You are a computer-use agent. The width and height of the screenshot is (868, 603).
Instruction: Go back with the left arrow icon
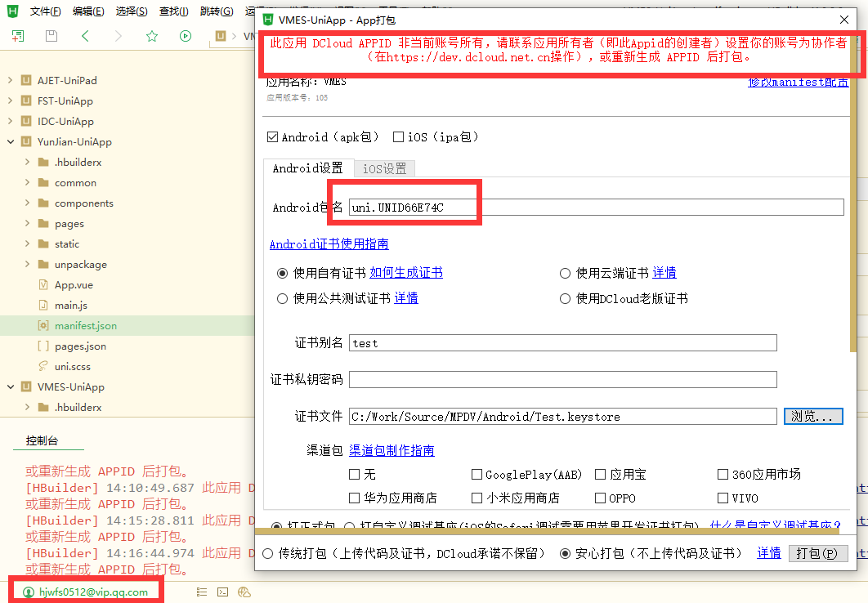[x=86, y=36]
